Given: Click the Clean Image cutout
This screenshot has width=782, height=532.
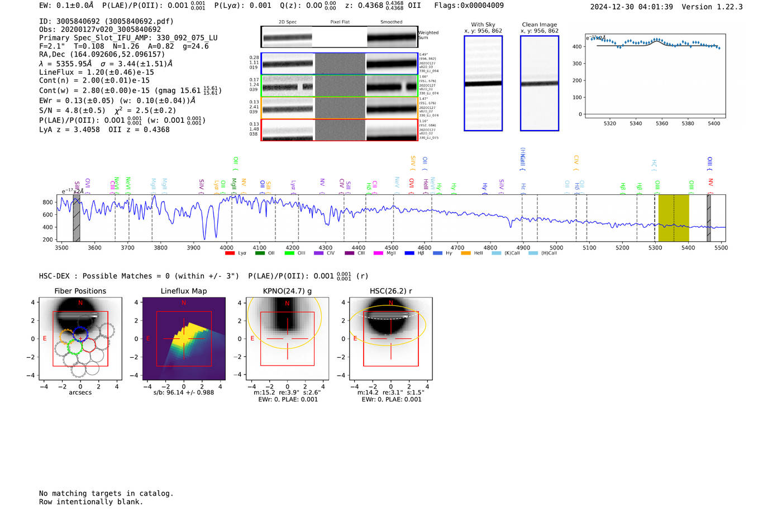Looking at the screenshot, I should (x=540, y=83).
